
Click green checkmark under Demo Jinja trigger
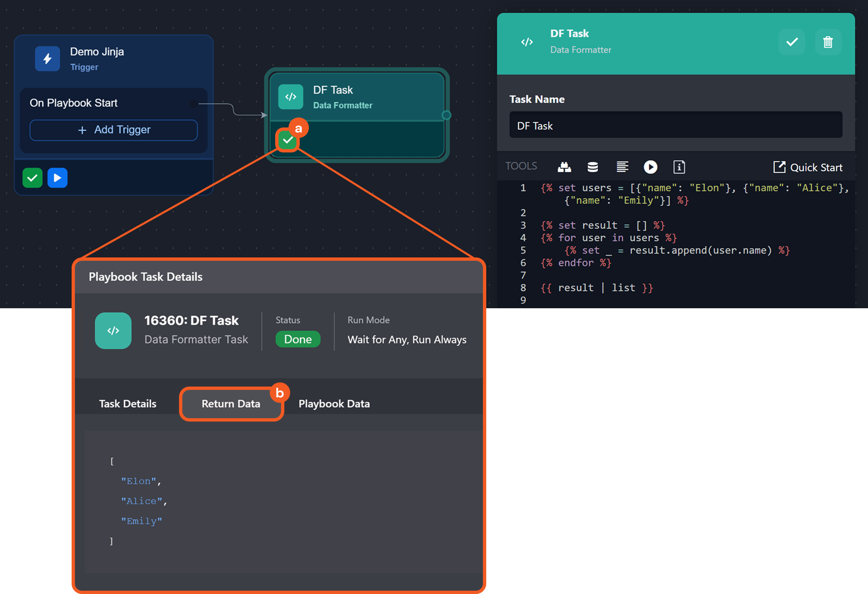[32, 178]
